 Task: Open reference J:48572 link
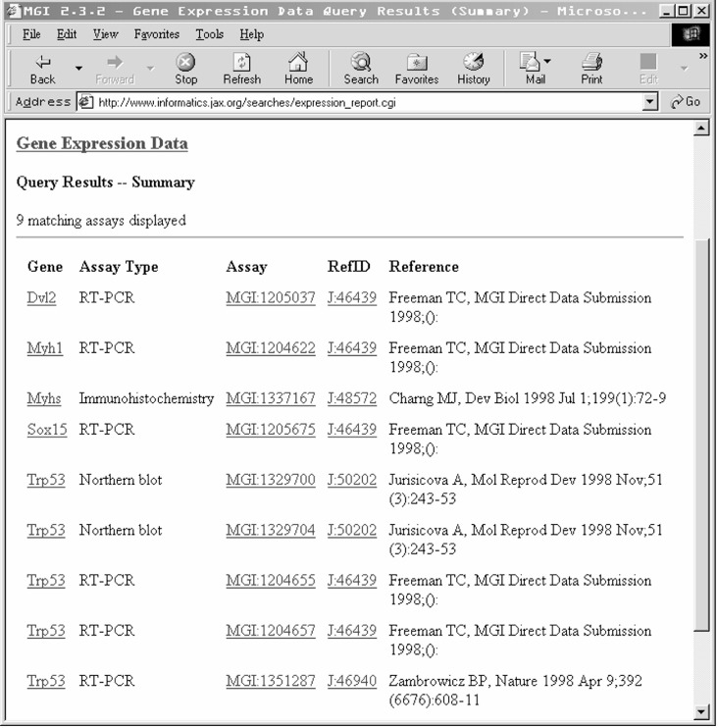pos(352,398)
